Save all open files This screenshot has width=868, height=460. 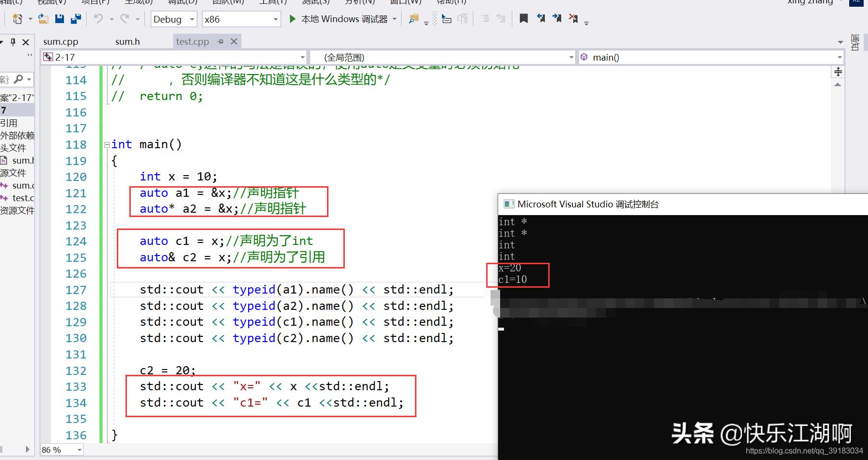pyautogui.click(x=75, y=18)
